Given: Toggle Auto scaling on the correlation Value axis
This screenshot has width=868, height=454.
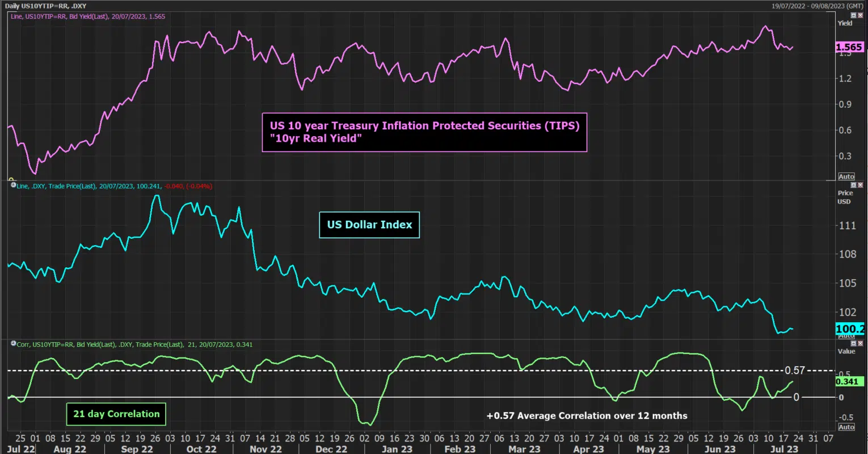Looking at the screenshot, I should pyautogui.click(x=846, y=427).
